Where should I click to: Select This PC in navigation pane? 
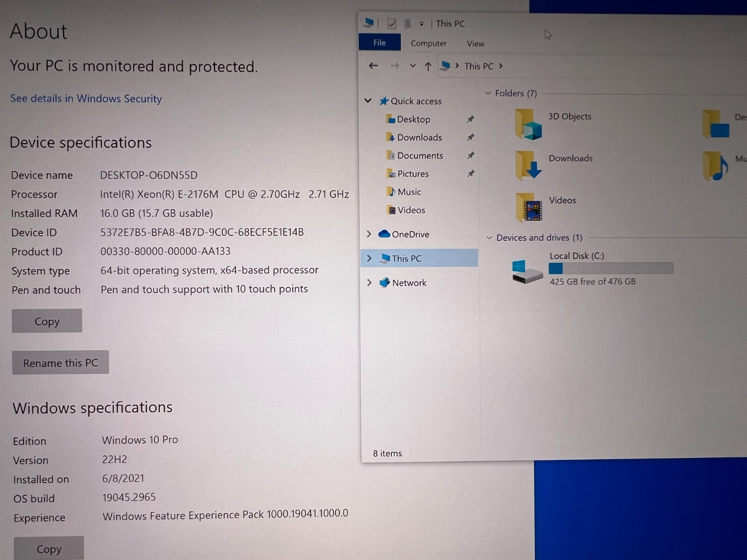[407, 259]
